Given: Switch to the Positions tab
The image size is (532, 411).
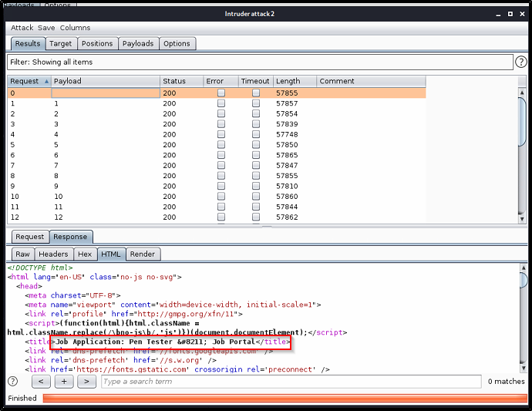Looking at the screenshot, I should pyautogui.click(x=97, y=43).
